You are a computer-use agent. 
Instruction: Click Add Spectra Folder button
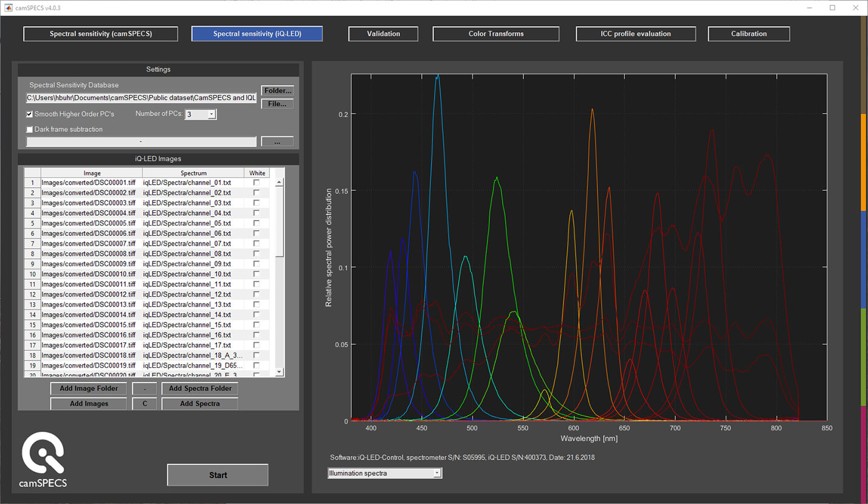click(x=200, y=388)
